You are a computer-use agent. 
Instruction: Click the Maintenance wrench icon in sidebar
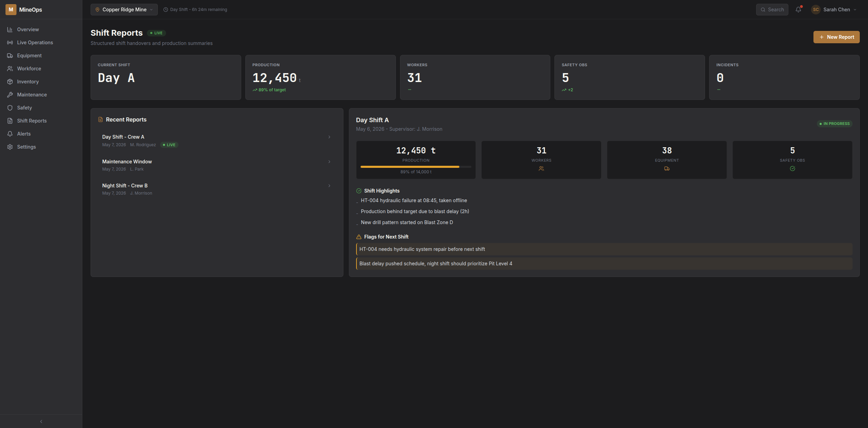[x=10, y=95]
